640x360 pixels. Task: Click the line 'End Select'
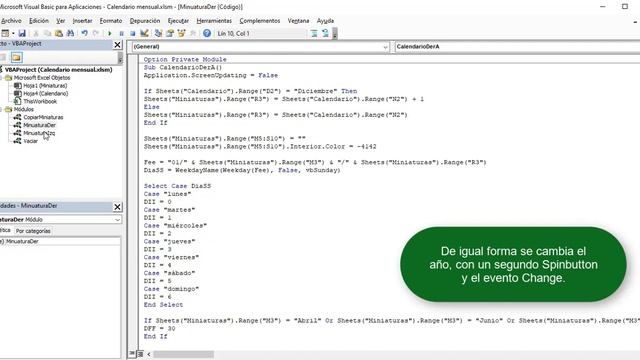click(163, 305)
